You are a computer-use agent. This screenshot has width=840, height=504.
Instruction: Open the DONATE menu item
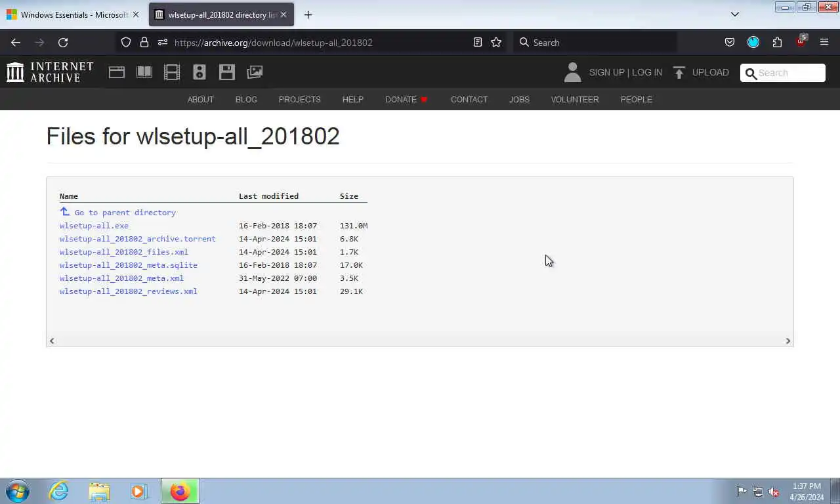(x=406, y=100)
